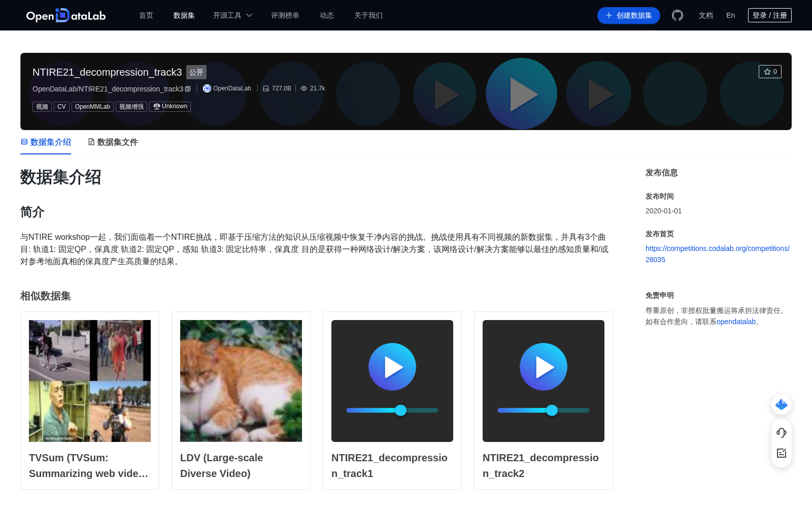The image size is (812, 508).
Task: Copy dataset path OpenDataLab/NTIRE21_decompression_track3
Action: (188, 89)
